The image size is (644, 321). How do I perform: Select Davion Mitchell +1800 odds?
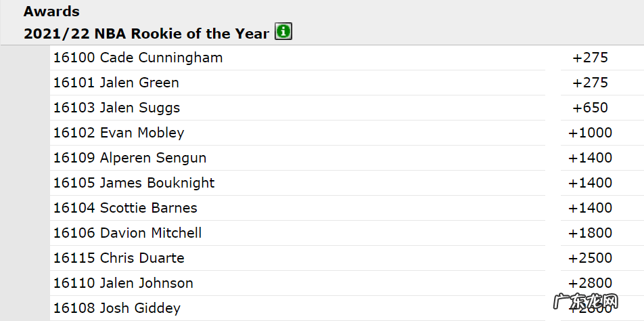click(x=590, y=233)
